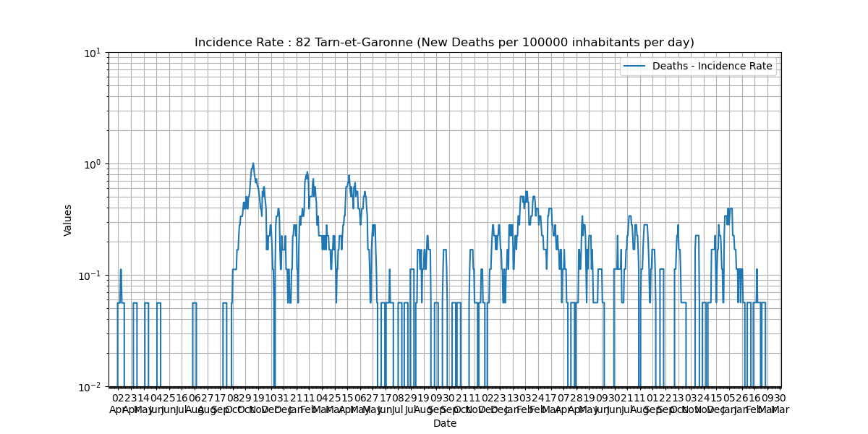The width and height of the screenshot is (868, 434).
Task: Select the legend label 'Deaths - Incidence Rate'
Action: point(712,67)
